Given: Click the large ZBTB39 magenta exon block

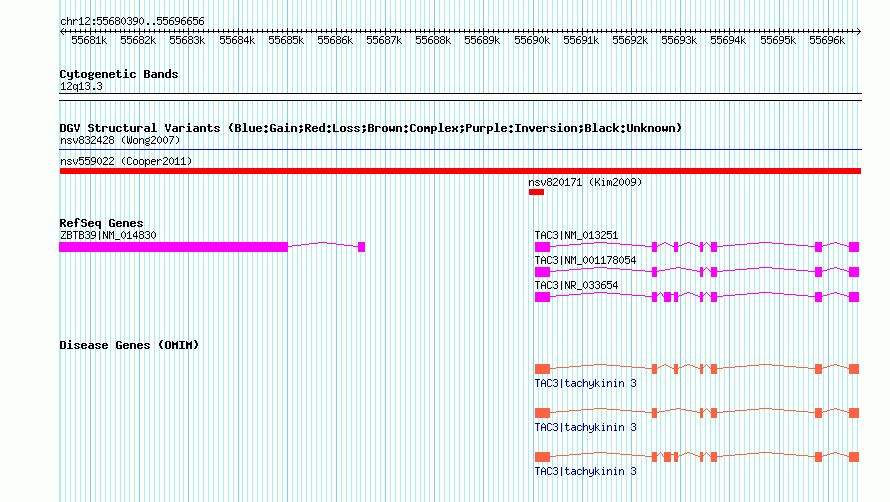Looking at the screenshot, I should pos(173,247).
